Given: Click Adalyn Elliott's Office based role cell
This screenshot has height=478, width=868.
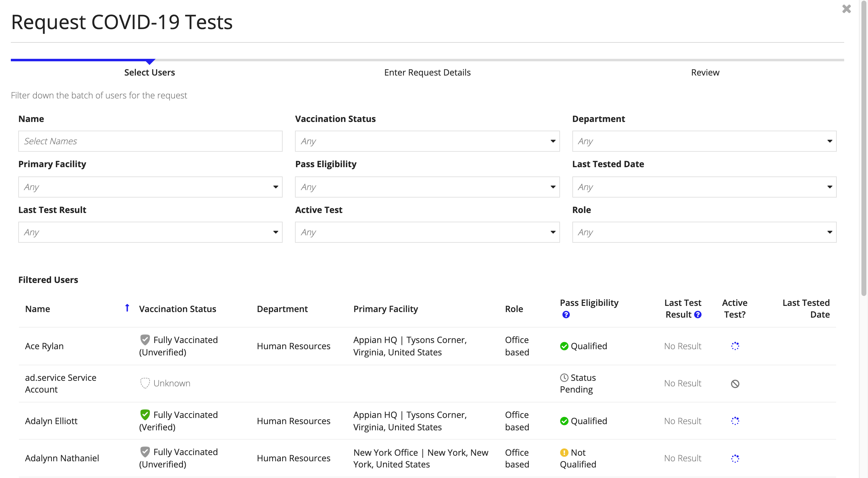Looking at the screenshot, I should tap(517, 421).
